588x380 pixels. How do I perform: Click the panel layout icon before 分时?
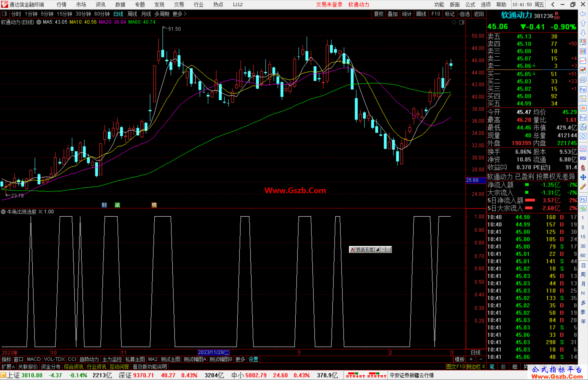point(5,14)
